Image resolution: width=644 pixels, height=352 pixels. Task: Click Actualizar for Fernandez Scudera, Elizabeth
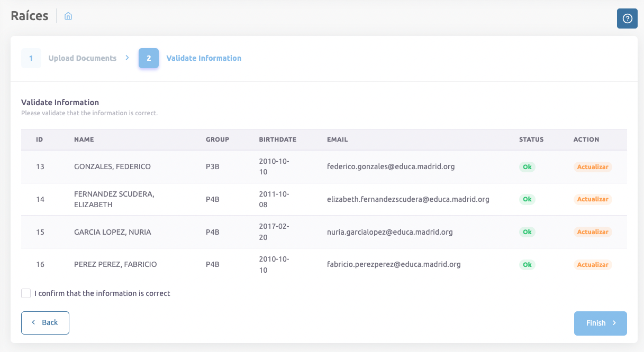tap(593, 199)
